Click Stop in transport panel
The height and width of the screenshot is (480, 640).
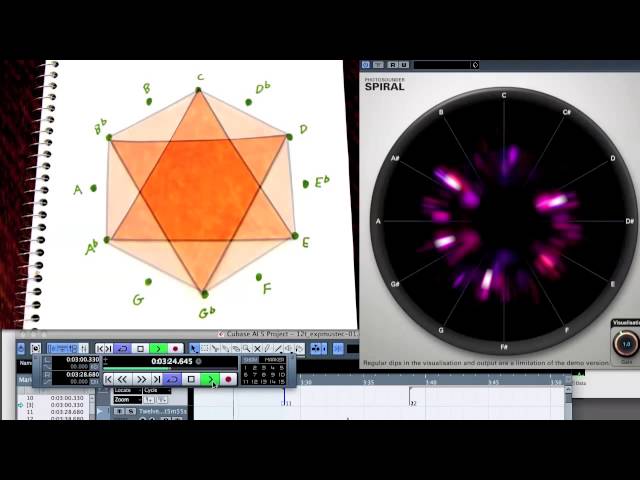tap(191, 379)
